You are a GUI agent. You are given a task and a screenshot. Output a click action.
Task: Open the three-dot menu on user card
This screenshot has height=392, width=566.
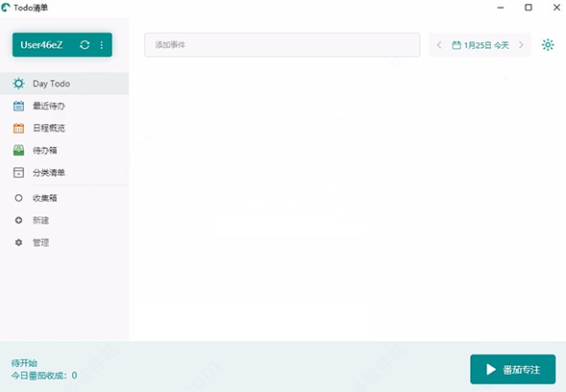(102, 45)
